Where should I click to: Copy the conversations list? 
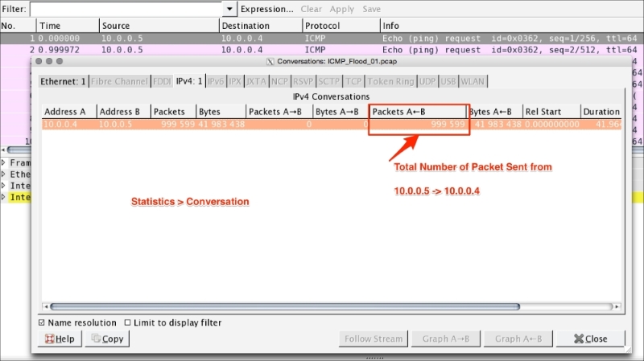tap(107, 338)
